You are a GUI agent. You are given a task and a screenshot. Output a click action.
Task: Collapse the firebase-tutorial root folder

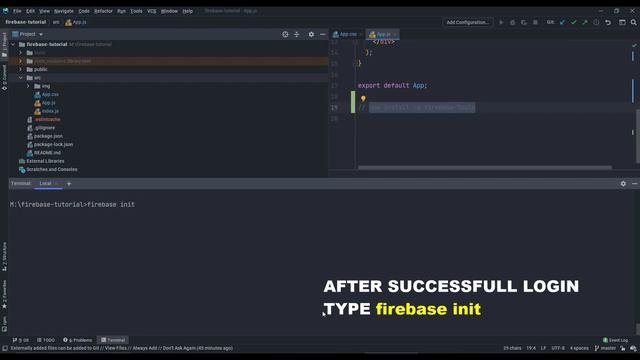tap(13, 44)
